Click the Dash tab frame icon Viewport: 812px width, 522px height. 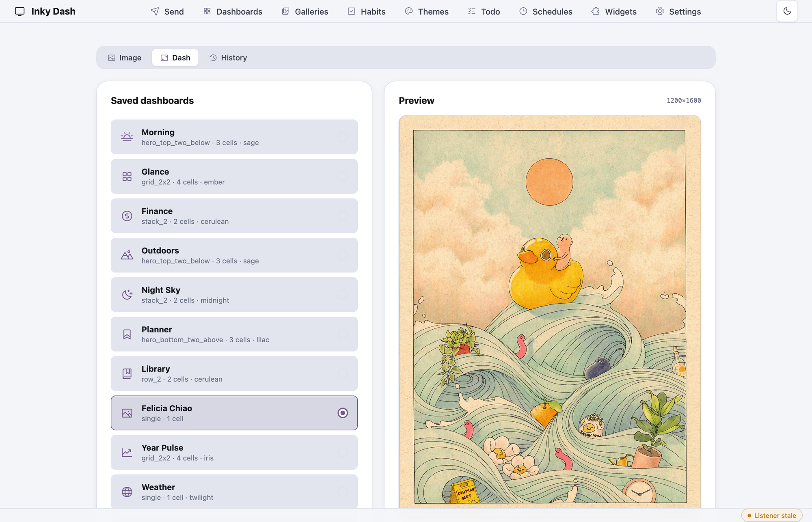(164, 58)
